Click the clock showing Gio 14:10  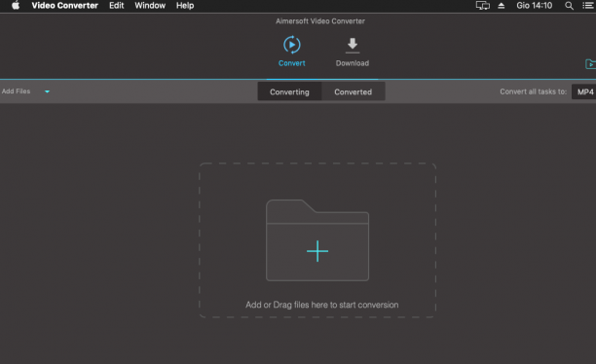[x=534, y=5]
